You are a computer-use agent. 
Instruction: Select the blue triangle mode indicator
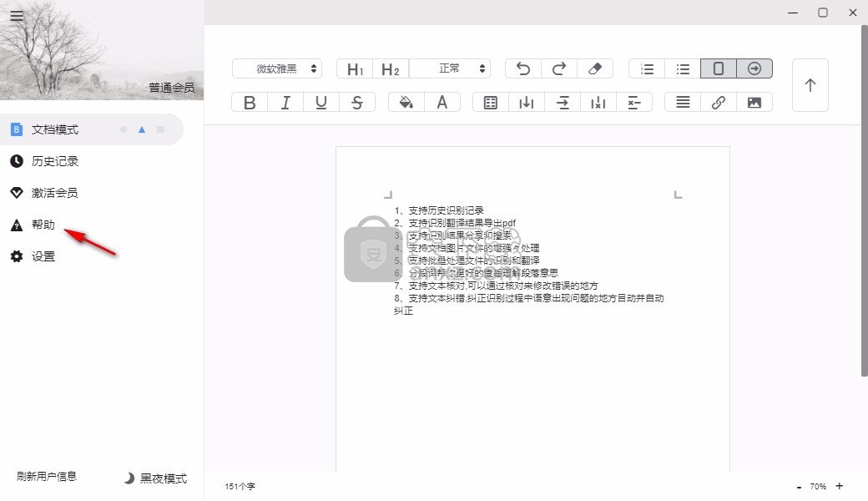[x=142, y=129]
